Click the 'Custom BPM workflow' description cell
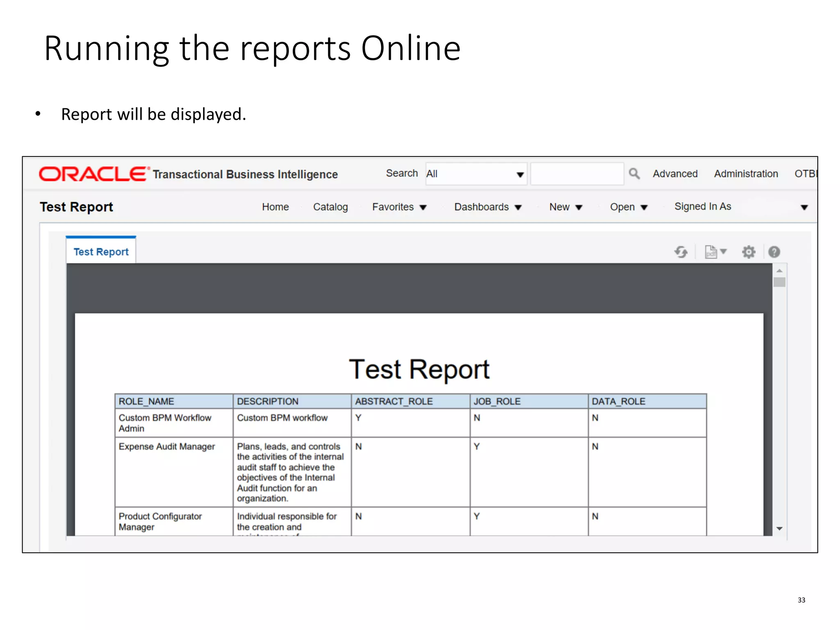 pos(292,423)
